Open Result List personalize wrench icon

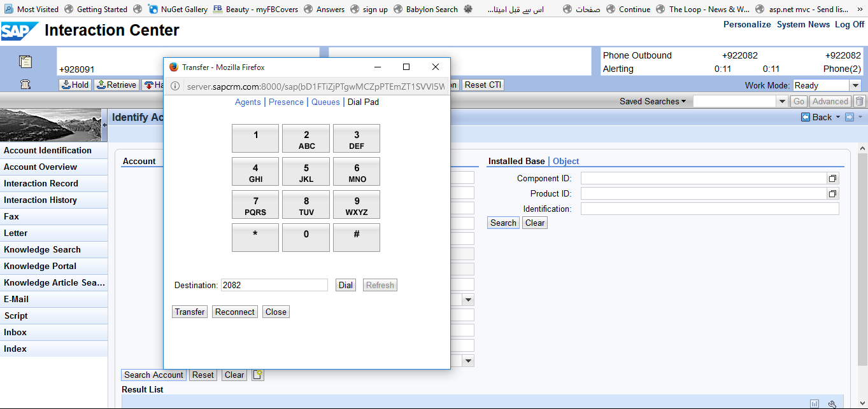[832, 404]
